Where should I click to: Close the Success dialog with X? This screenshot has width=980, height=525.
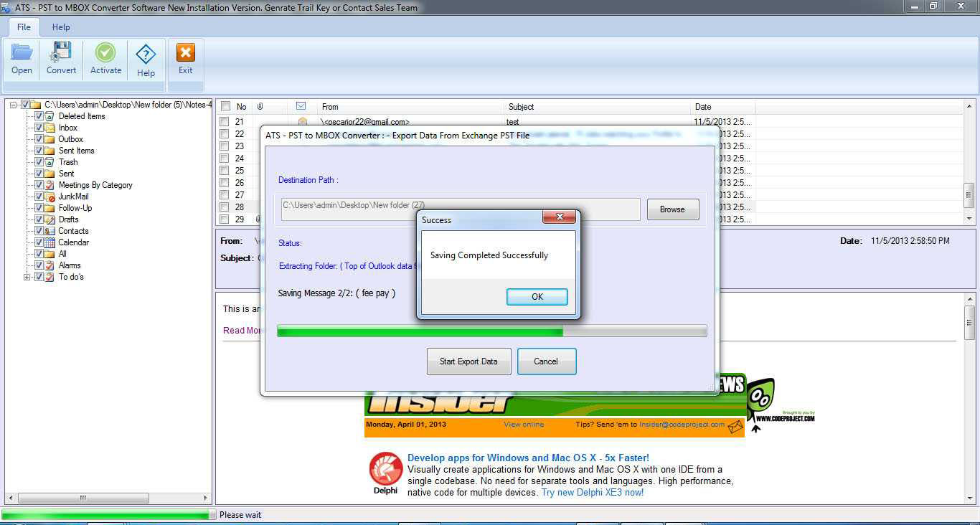pos(560,217)
